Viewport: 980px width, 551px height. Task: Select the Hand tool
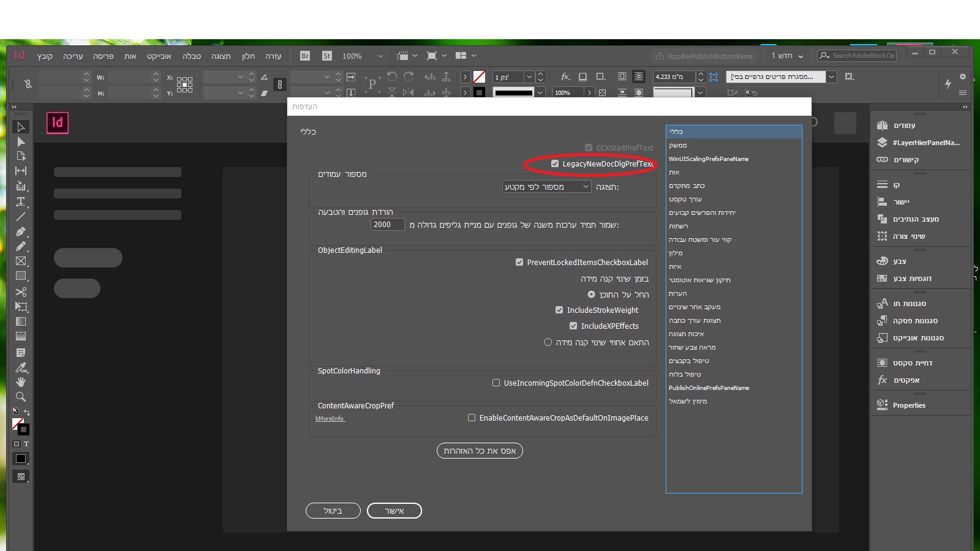tap(20, 382)
